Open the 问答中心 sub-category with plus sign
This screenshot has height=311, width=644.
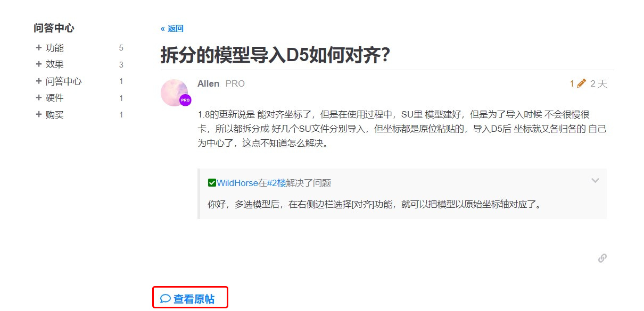(x=63, y=81)
